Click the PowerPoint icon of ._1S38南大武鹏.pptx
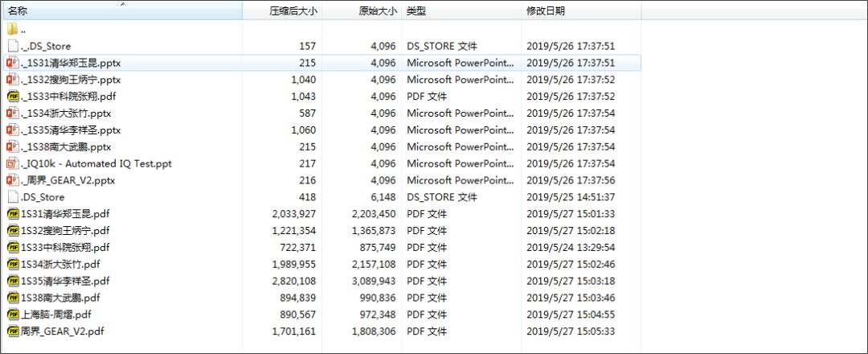Screen dimensions: 868x354 pos(12,146)
